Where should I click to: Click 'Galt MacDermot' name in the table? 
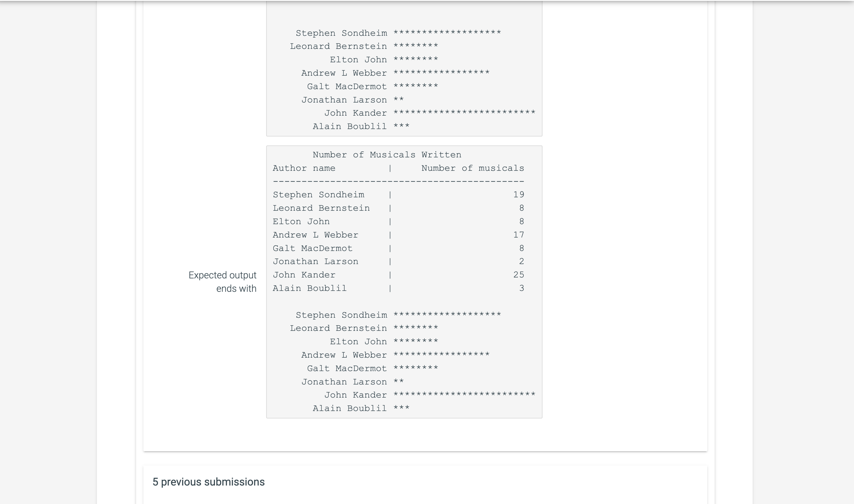click(x=312, y=248)
